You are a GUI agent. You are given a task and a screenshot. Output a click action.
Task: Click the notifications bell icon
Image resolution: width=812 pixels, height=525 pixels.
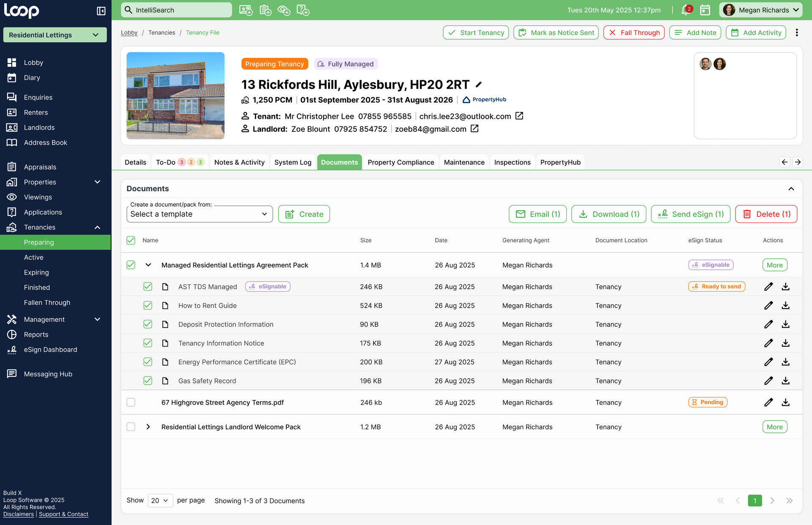686,10
